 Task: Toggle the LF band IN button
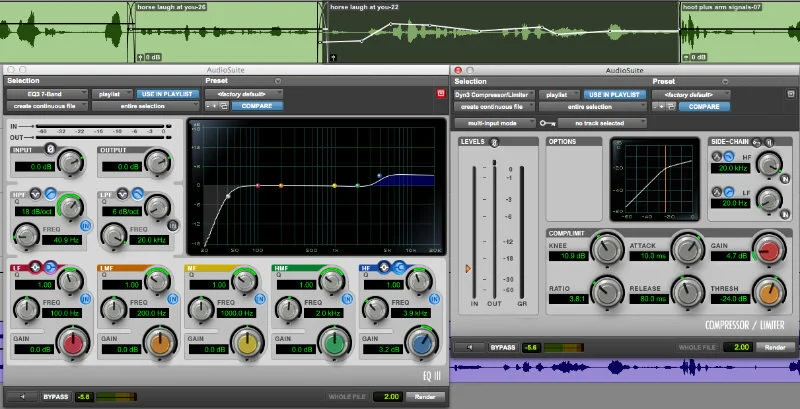(85, 299)
